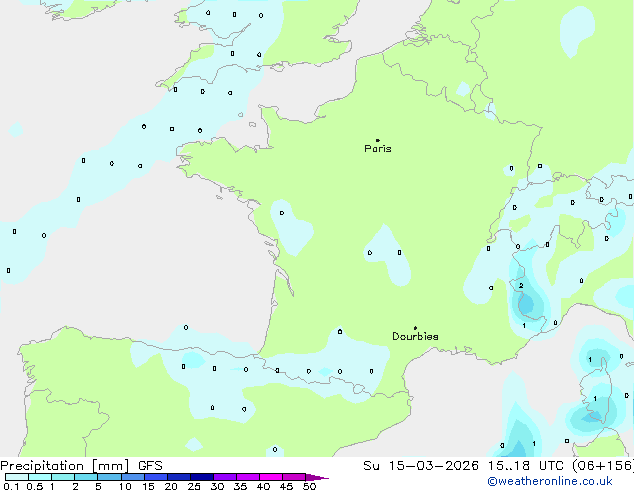
Task: Click the 0.1 legend scale label
Action: click(11, 486)
